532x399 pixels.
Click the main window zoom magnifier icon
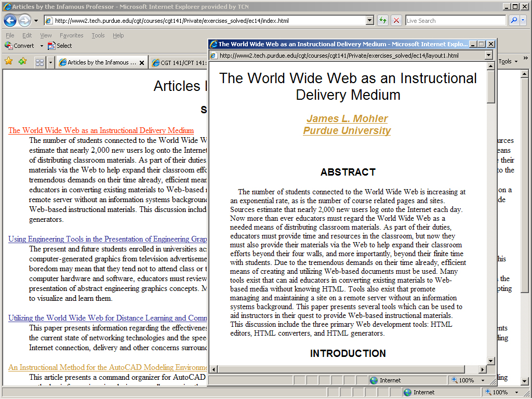(x=488, y=392)
